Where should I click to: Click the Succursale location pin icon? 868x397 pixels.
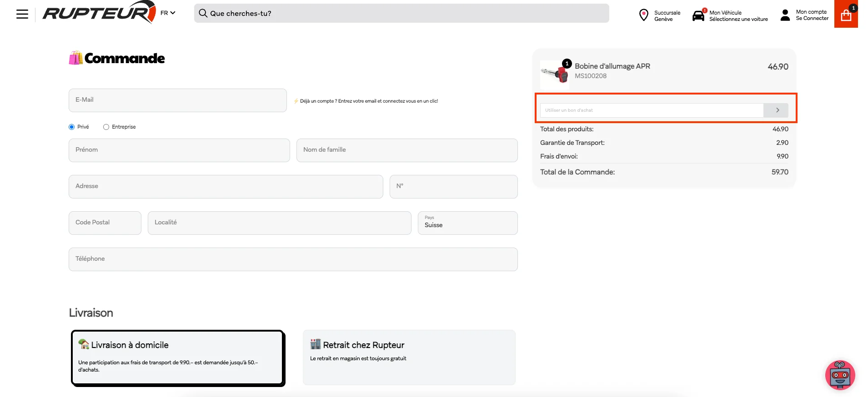[x=643, y=15]
